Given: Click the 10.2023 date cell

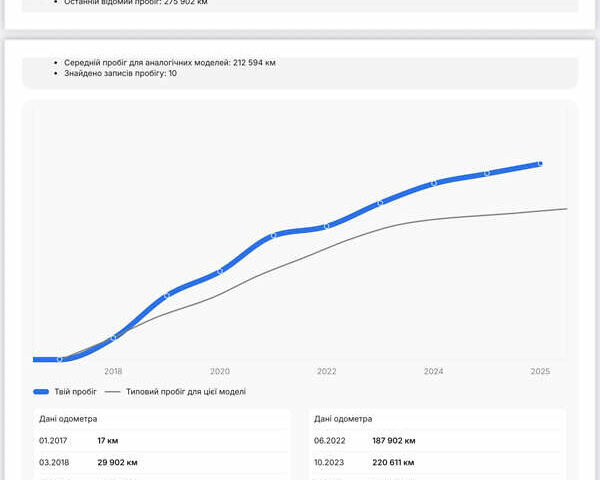Looking at the screenshot, I should pos(329,462).
